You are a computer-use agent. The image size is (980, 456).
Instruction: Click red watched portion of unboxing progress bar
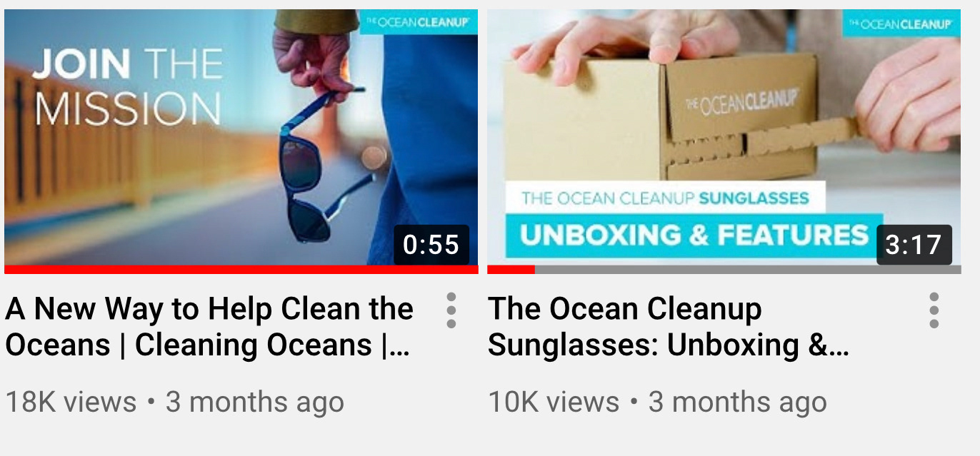(511, 270)
